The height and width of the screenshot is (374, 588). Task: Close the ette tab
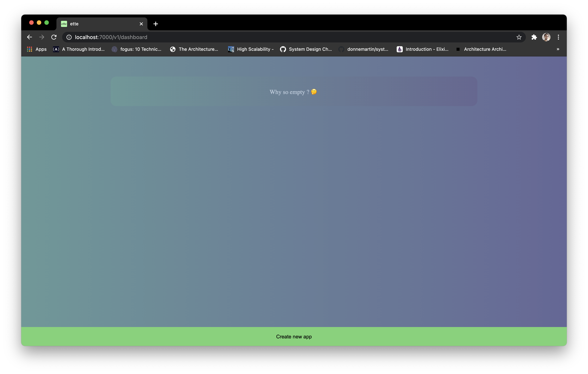coord(141,24)
